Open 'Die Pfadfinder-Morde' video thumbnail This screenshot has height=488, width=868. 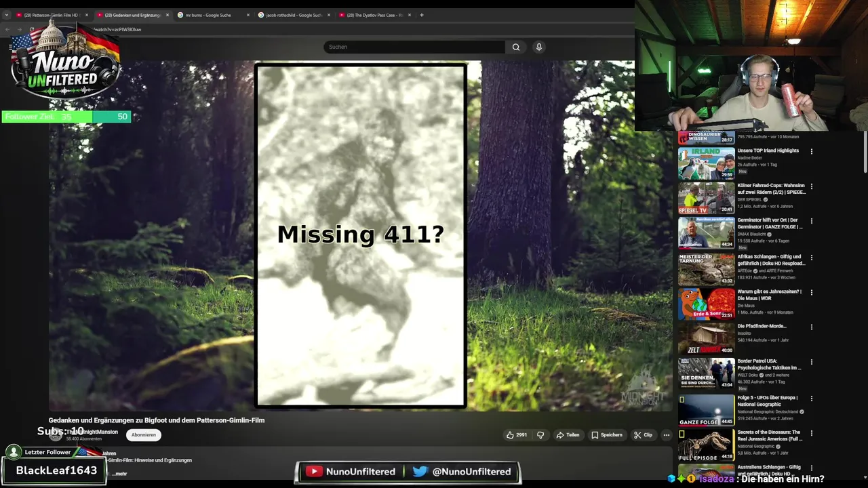coord(707,339)
